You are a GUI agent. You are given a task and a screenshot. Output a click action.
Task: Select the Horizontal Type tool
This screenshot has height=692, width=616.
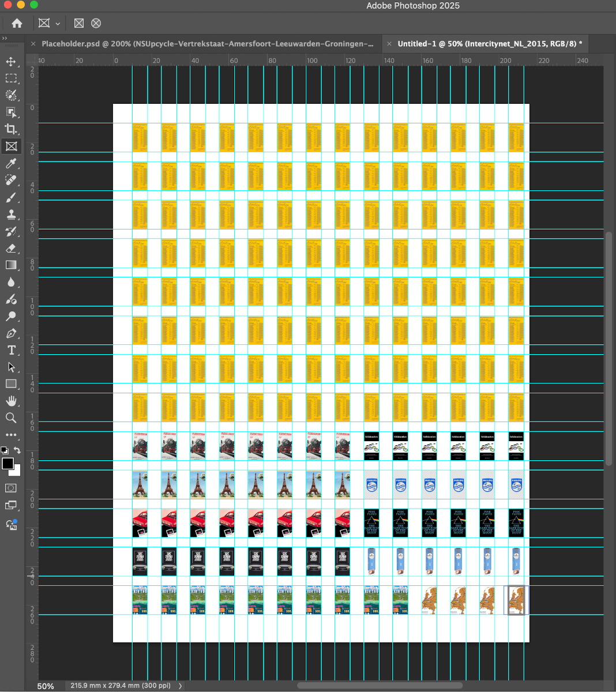tap(11, 350)
